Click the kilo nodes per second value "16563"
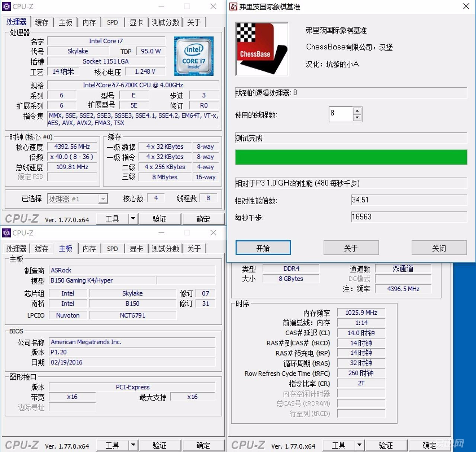This screenshot has width=476, height=452. pos(409,217)
